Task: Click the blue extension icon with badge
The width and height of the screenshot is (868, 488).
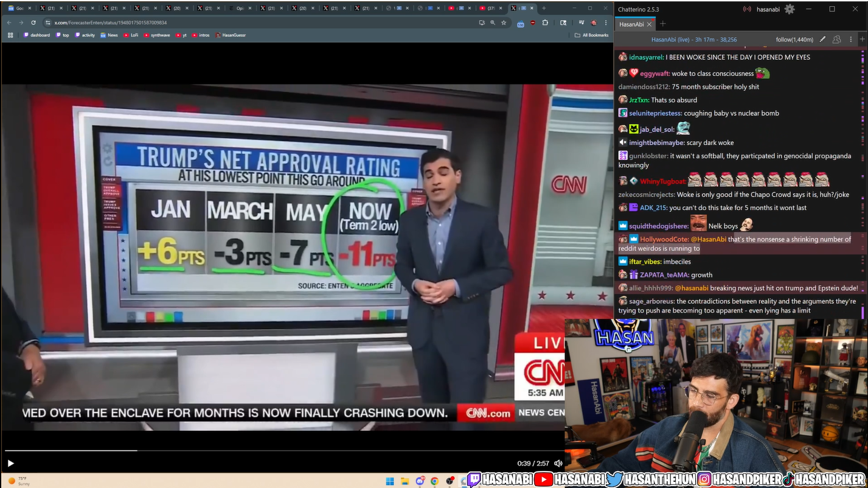Action: click(x=521, y=23)
